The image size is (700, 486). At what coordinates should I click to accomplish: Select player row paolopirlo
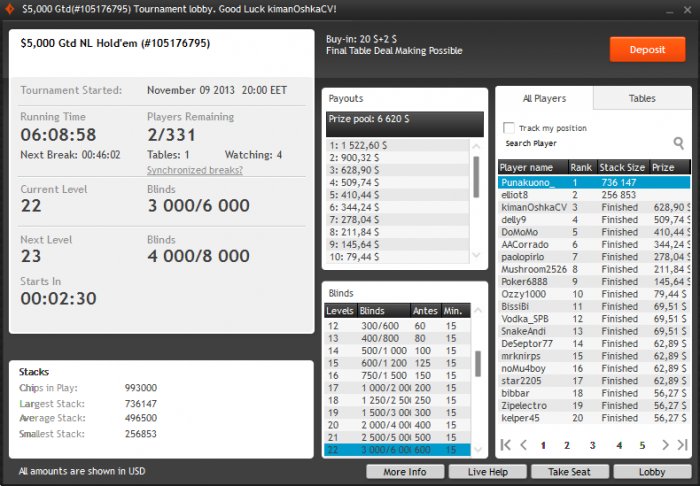pos(594,257)
